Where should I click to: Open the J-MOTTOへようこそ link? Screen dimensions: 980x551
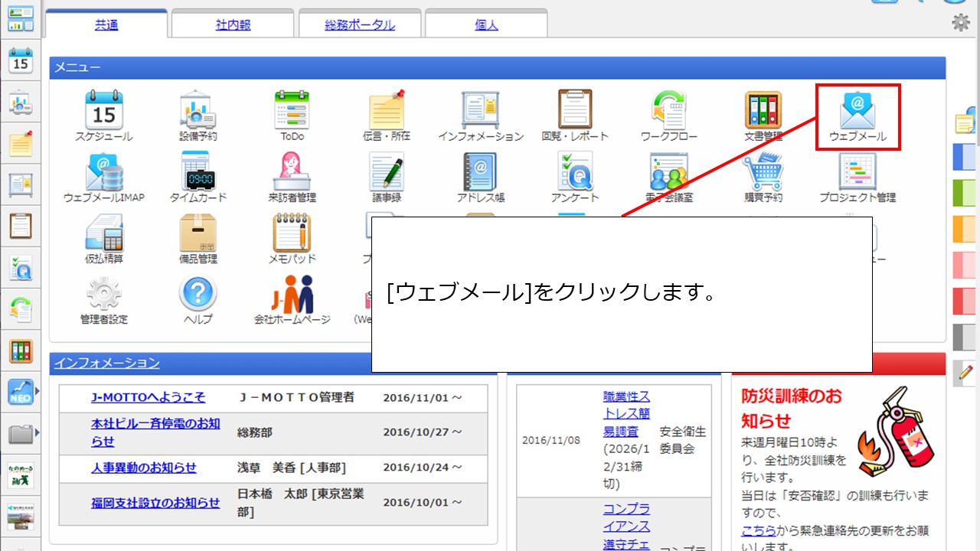[148, 397]
